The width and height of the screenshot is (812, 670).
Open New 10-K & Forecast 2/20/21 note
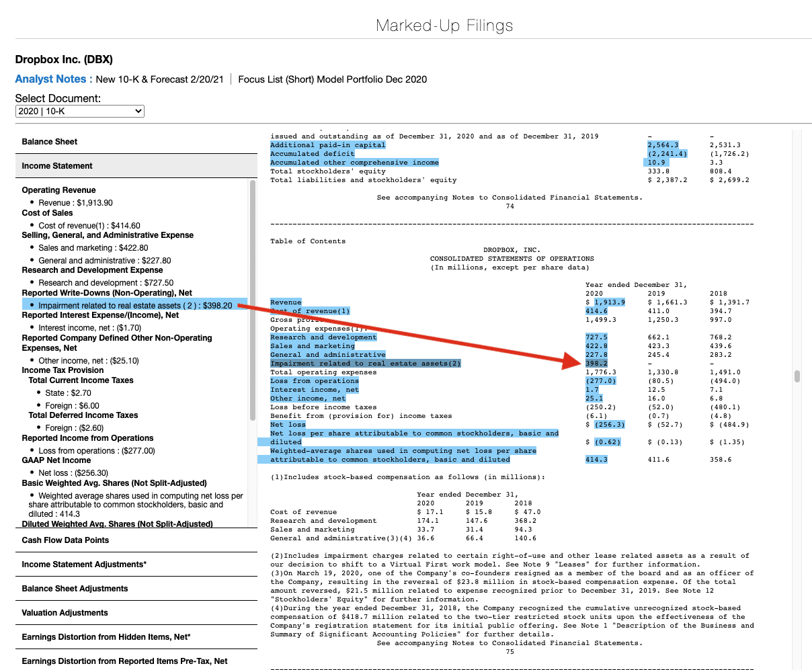159,79
